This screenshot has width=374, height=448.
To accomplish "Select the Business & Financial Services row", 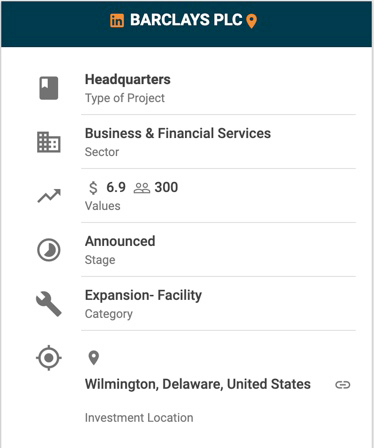I will click(218, 142).
